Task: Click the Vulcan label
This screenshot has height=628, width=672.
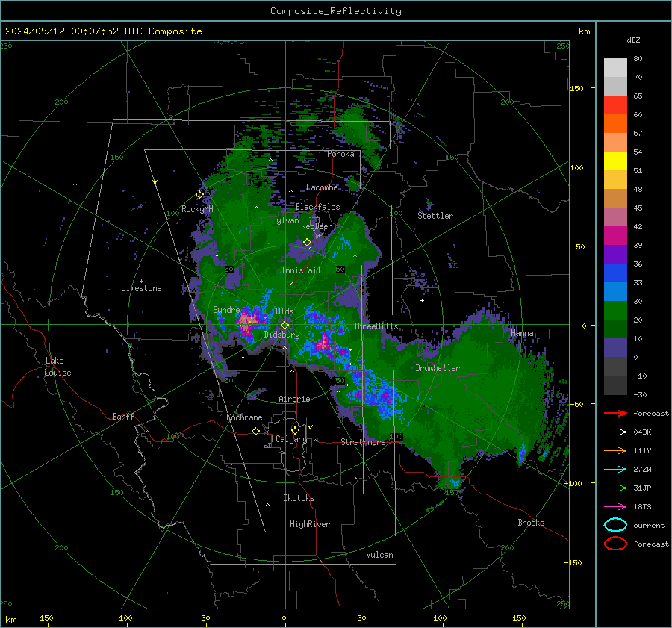Action: point(380,555)
